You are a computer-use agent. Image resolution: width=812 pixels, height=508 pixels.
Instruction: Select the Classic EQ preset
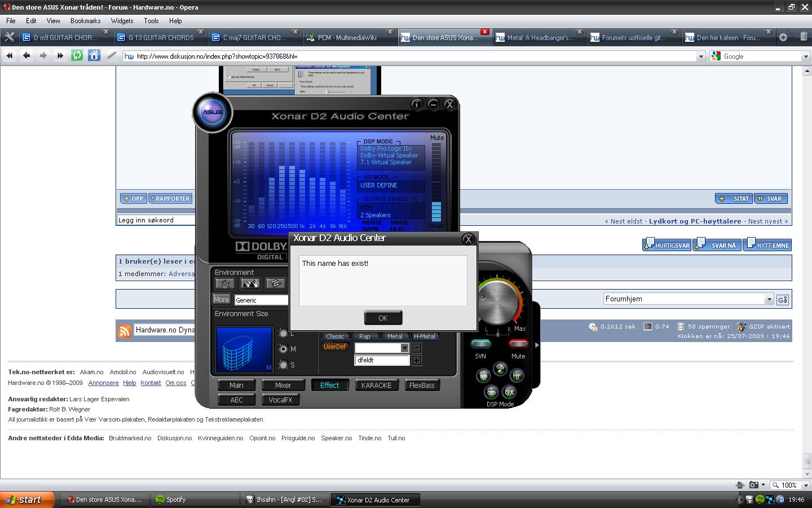(335, 336)
